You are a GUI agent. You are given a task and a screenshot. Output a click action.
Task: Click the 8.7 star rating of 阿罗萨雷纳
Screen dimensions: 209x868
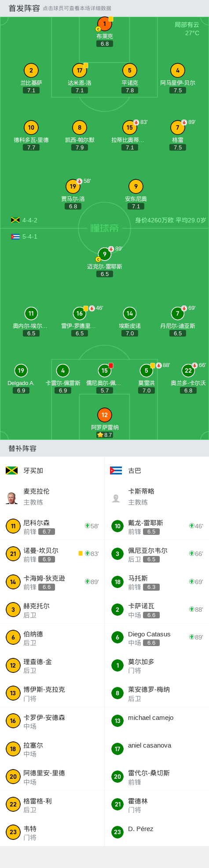click(105, 435)
